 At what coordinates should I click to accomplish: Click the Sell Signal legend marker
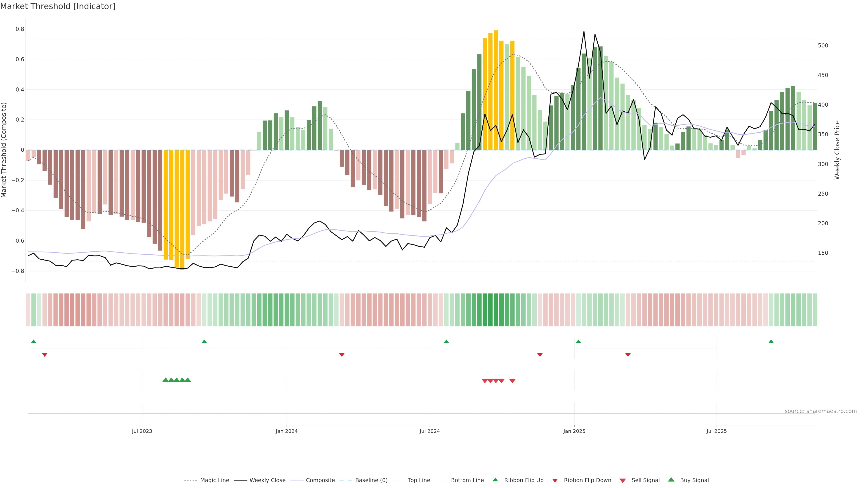tap(623, 481)
